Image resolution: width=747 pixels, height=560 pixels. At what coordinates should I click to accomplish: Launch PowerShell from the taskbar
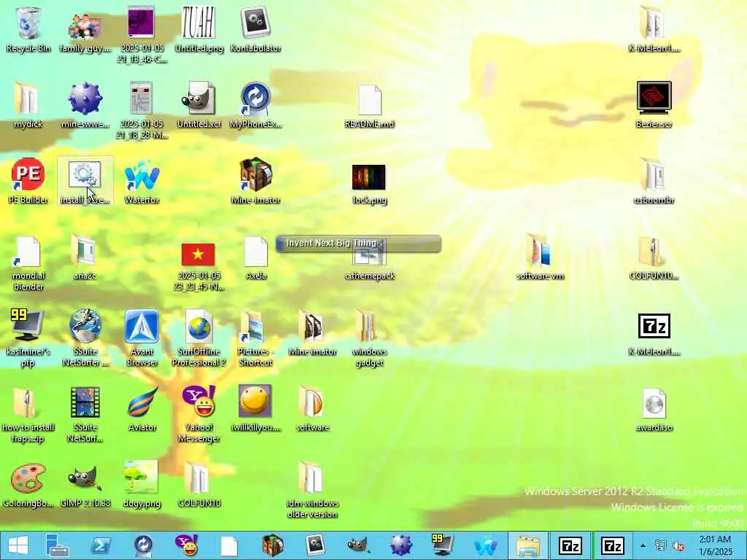(101, 545)
